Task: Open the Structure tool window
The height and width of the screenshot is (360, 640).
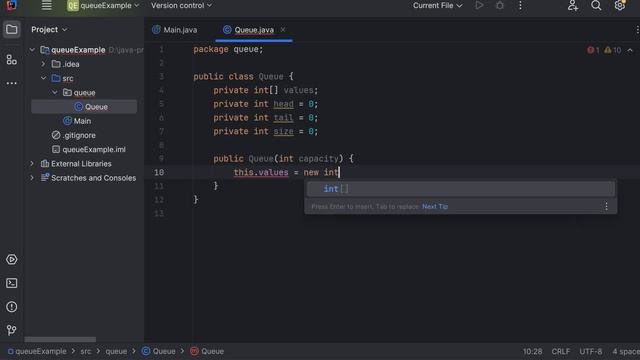Action: 11,60
